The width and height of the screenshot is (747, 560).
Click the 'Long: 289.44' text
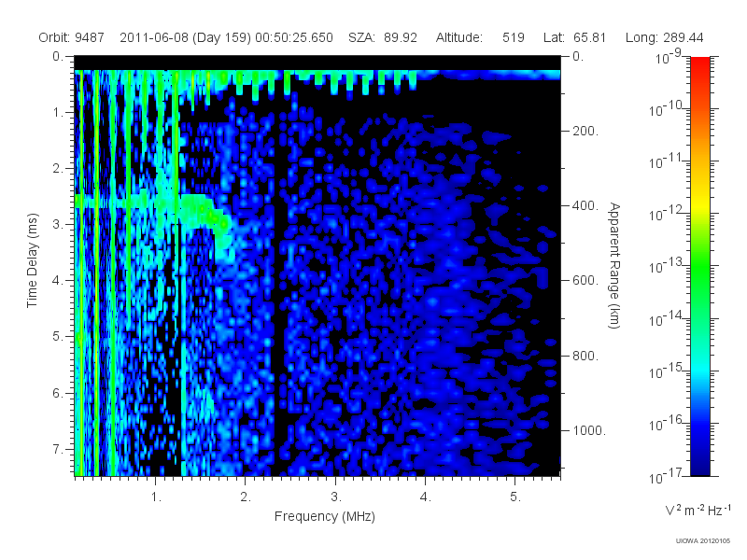pos(664,37)
